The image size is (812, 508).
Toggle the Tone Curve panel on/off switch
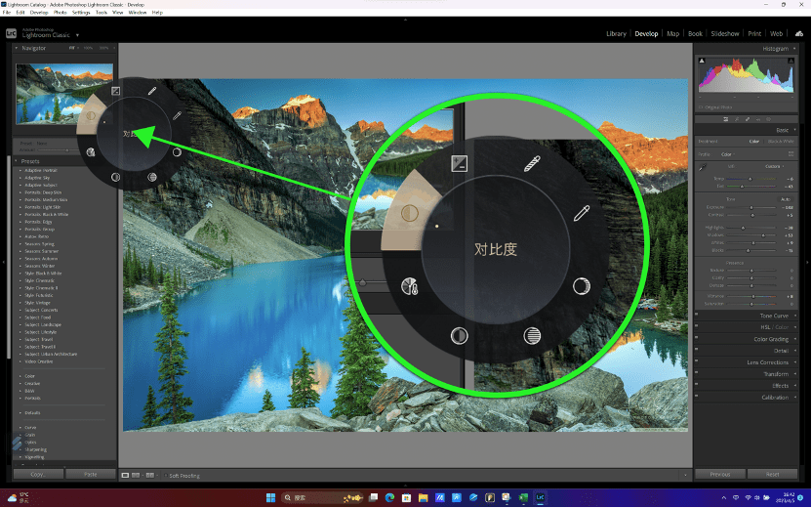697,315
